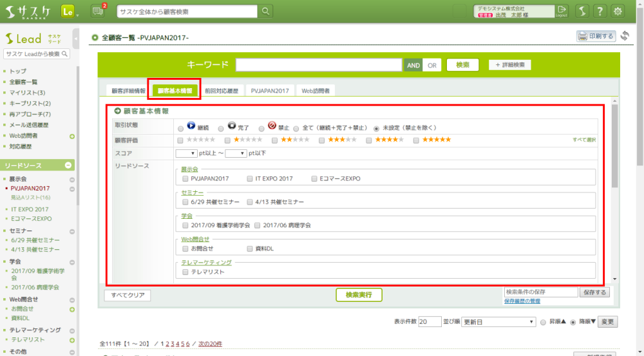Viewport: 644px width, 356px height.
Task: Check the zero-star rating checkbox
Action: point(180,140)
